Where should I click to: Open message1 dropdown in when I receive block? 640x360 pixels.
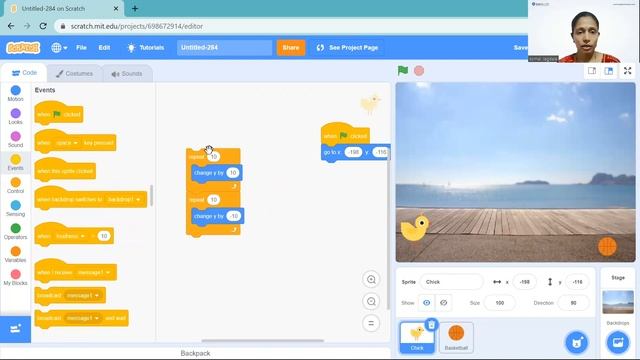click(94, 272)
